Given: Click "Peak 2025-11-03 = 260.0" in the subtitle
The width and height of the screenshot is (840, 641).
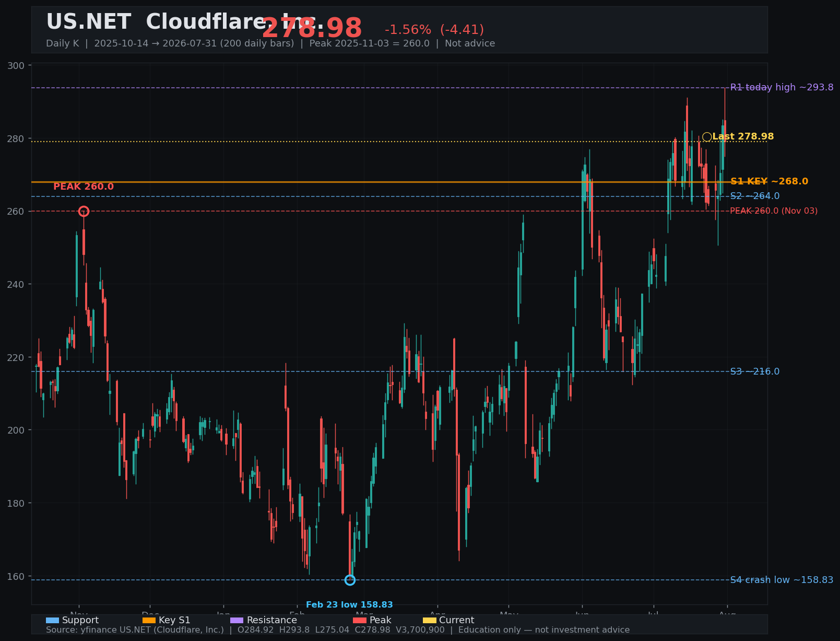Looking at the screenshot, I should point(370,43).
